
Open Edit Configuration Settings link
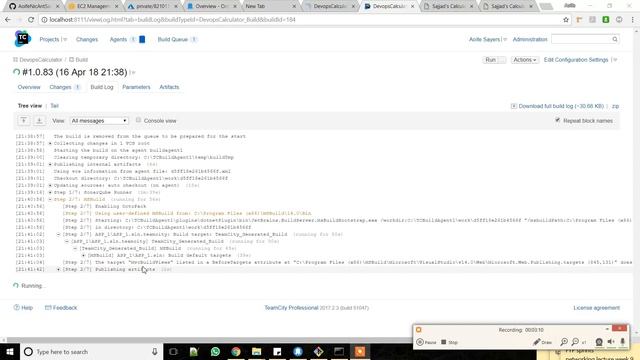coord(576,60)
